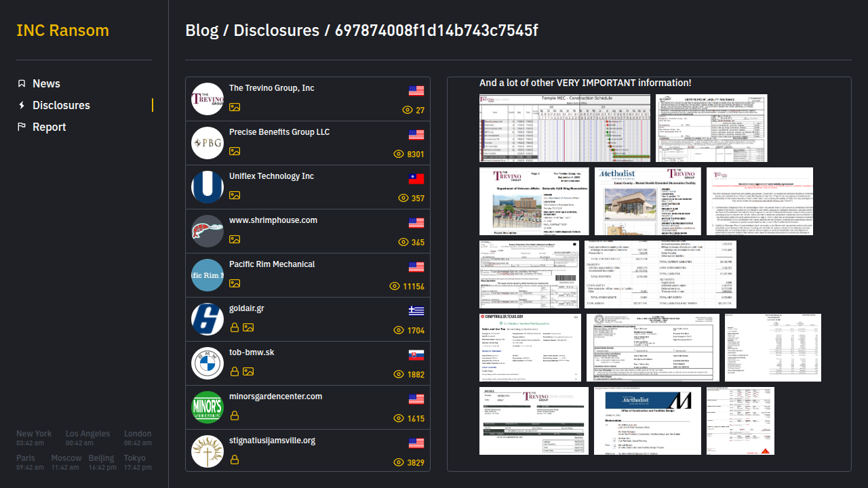Select the stignatiusijamsville.org entry
The height and width of the screenshot is (488, 868).
tap(272, 441)
